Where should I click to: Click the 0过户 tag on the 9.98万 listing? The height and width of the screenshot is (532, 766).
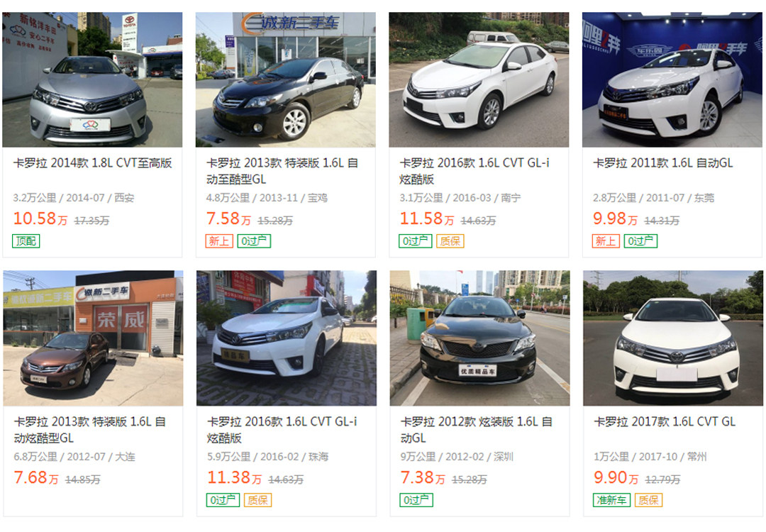point(640,241)
